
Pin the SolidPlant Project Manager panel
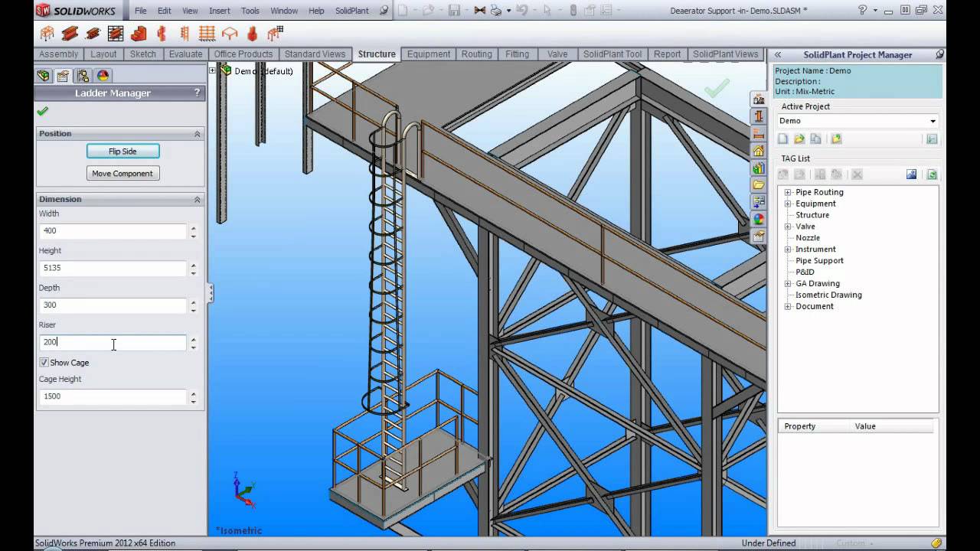[x=939, y=54]
